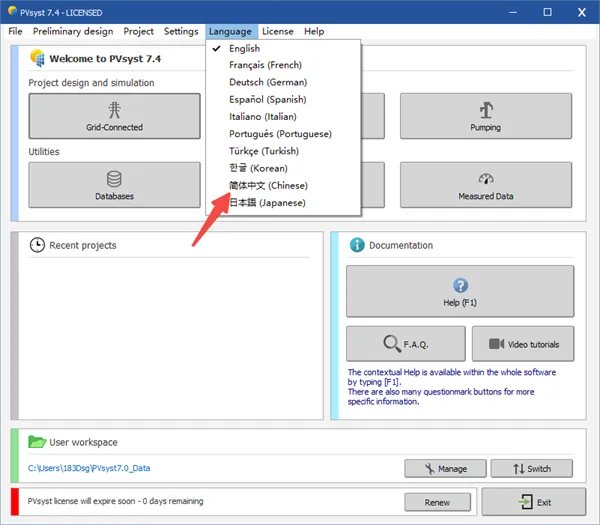Click the Switch arrows icon
Viewport: 600px width, 525px height.
pos(519,469)
